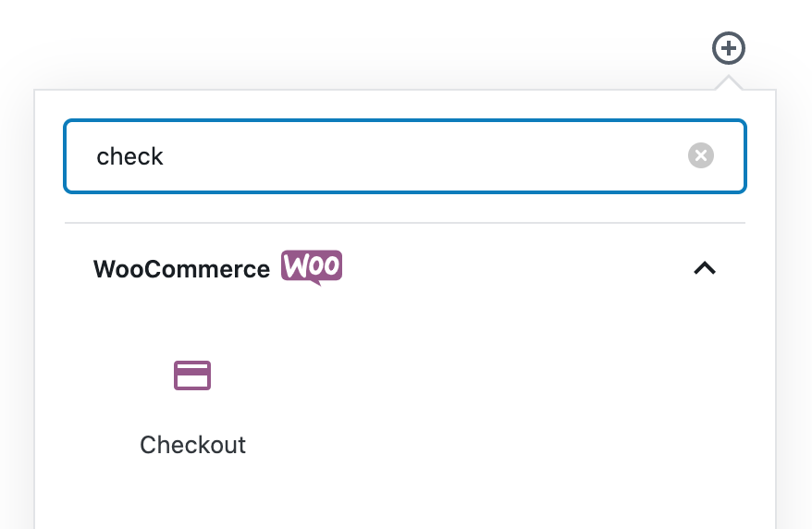
Task: Click the purple credit card Checkout icon
Action: 192,375
